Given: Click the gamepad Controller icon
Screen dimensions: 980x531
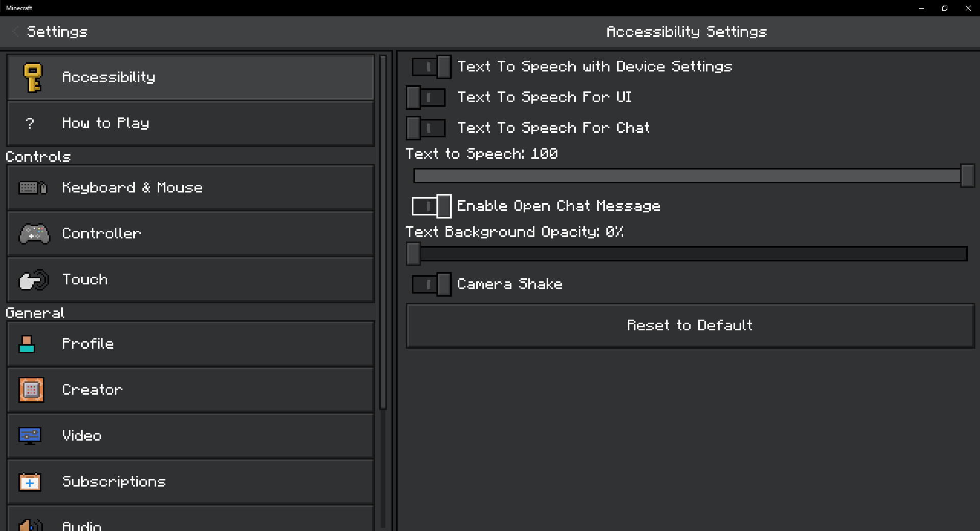Looking at the screenshot, I should tap(34, 234).
